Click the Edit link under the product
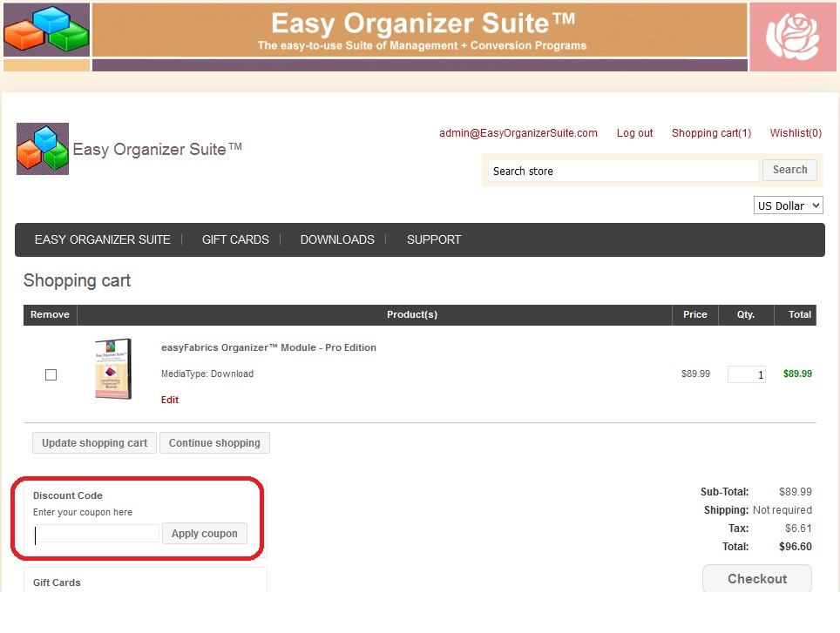 (170, 400)
